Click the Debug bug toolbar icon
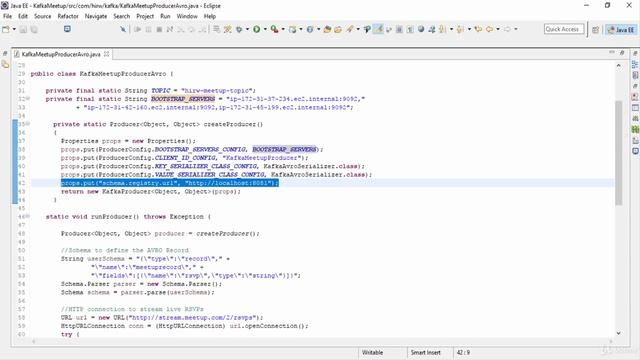The height and width of the screenshot is (360, 640). pos(239,29)
